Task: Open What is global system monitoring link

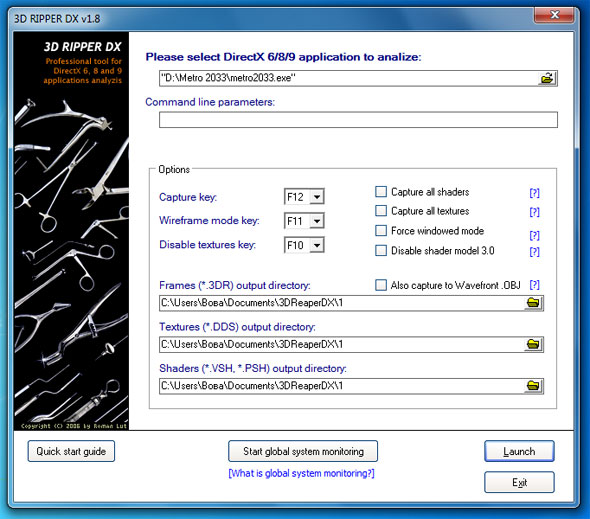Action: coord(301,473)
